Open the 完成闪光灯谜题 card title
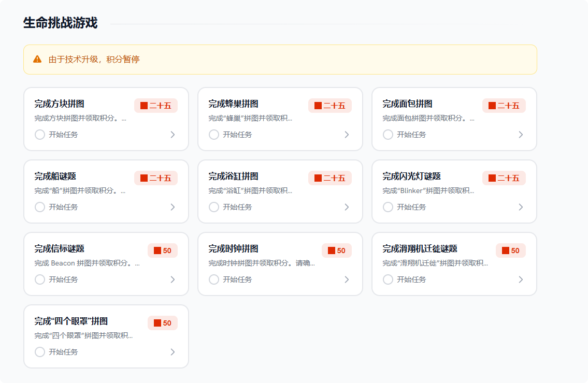This screenshot has width=588, height=383. click(411, 176)
